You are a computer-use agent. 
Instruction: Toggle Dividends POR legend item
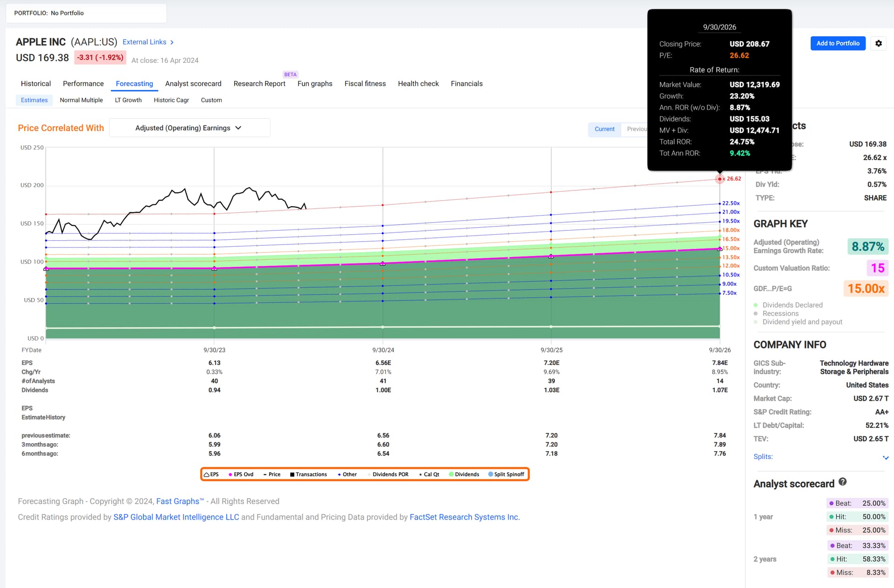[388, 474]
